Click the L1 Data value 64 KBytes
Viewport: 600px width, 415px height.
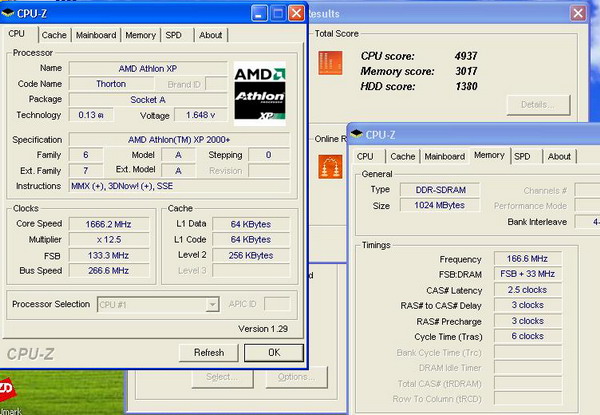(251, 224)
